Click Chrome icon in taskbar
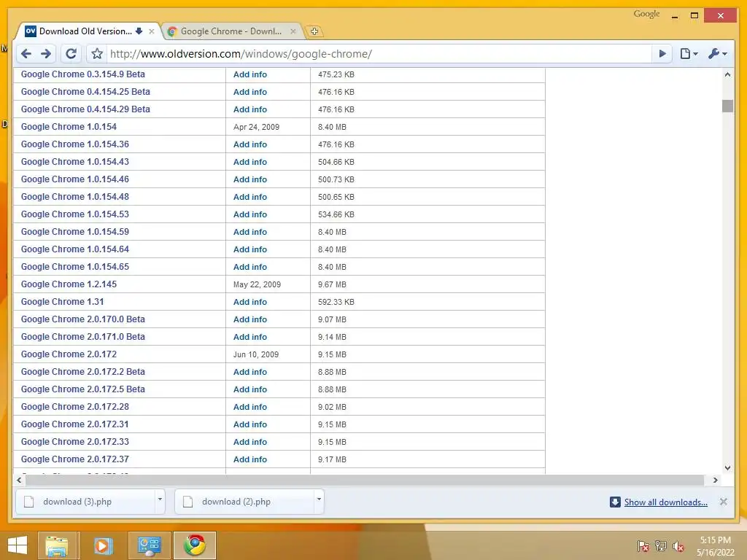Screen dimensions: 747x560 tap(195, 545)
